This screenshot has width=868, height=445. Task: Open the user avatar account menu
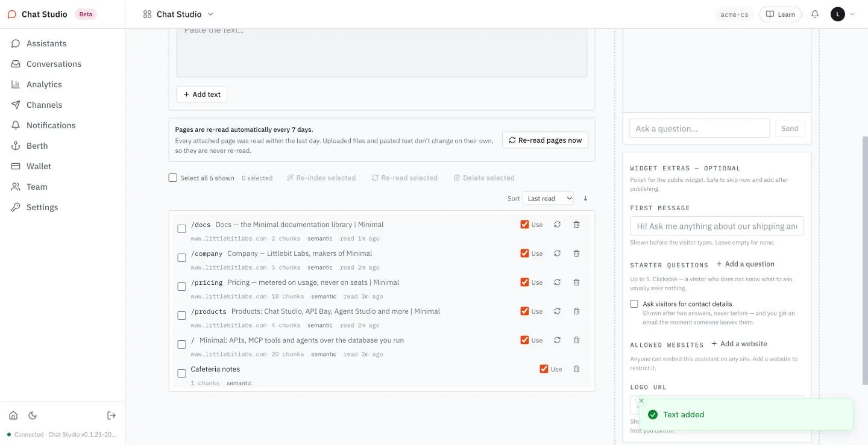pyautogui.click(x=843, y=14)
